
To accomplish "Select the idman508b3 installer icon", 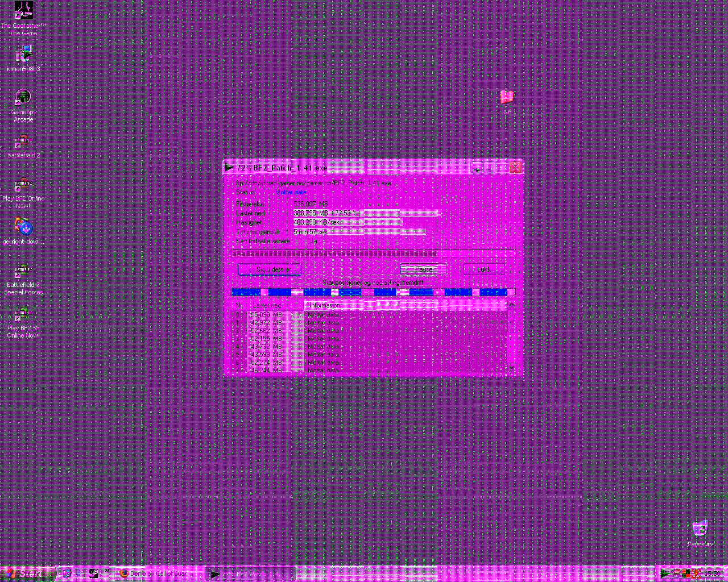I will pos(23,59).
